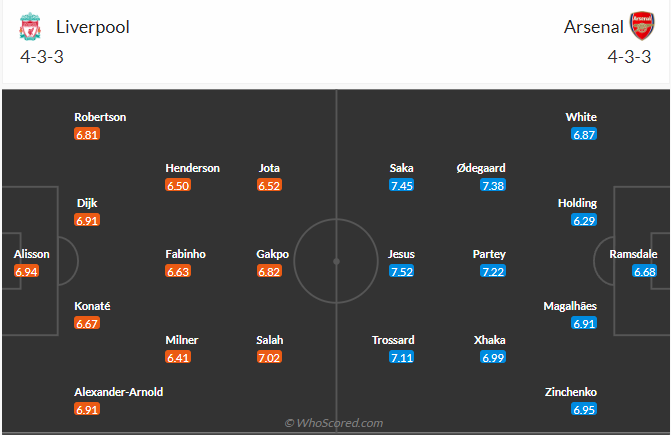The height and width of the screenshot is (435, 671).
Task: Select White's 6.87 rating badge
Action: tap(584, 134)
